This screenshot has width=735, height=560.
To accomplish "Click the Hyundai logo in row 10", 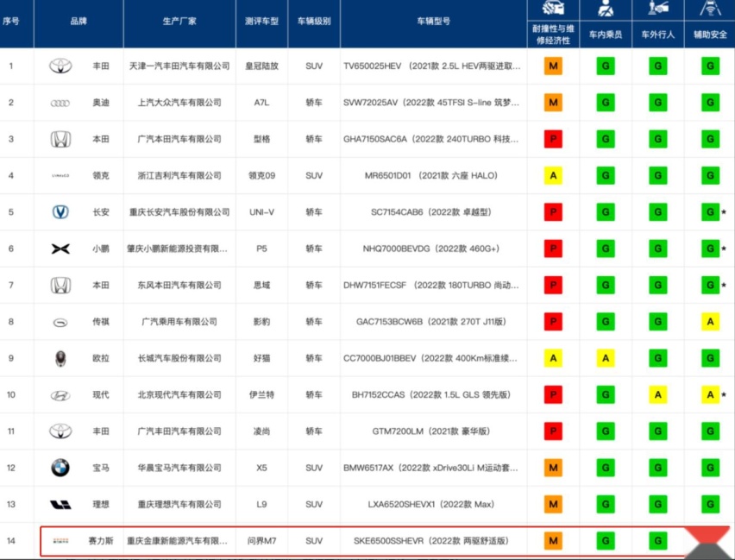I will (60, 395).
